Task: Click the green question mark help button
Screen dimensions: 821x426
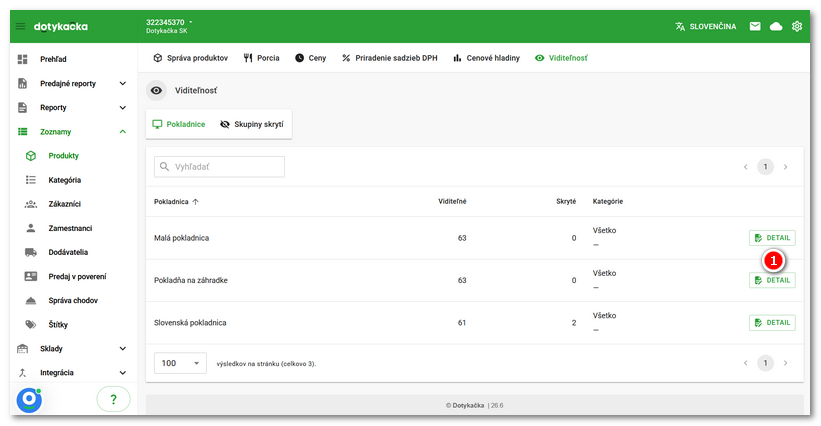Action: pyautogui.click(x=113, y=399)
